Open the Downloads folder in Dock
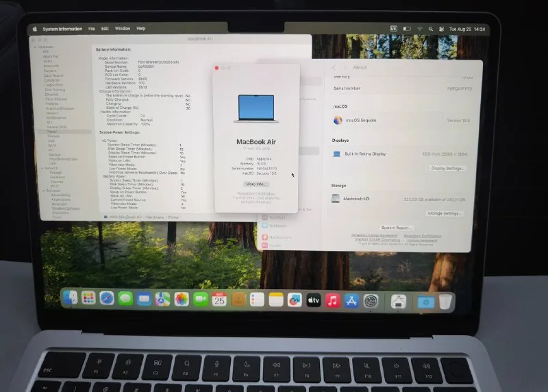This screenshot has height=392, width=548. [x=425, y=302]
